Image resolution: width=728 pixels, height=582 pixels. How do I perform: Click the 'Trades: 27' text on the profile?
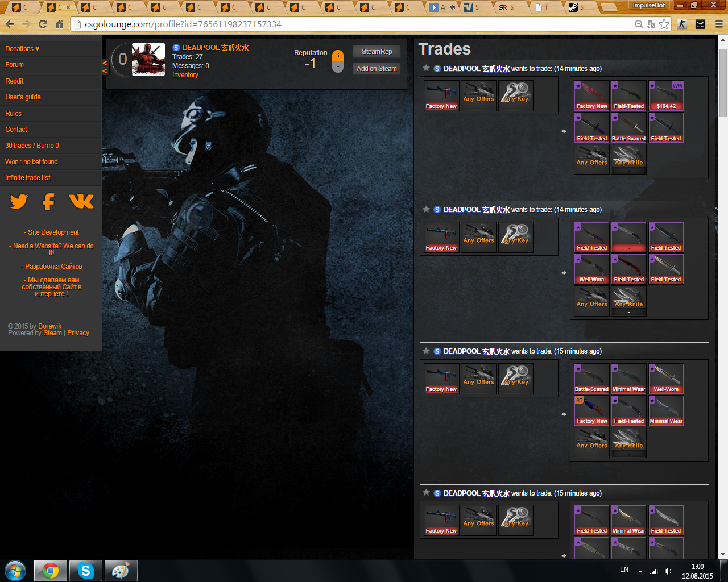pyautogui.click(x=188, y=57)
